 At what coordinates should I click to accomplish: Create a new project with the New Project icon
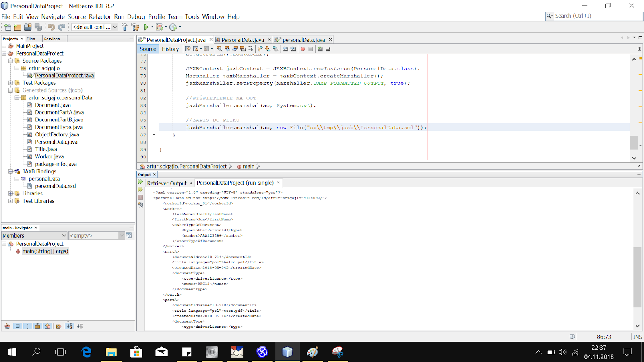click(17, 27)
